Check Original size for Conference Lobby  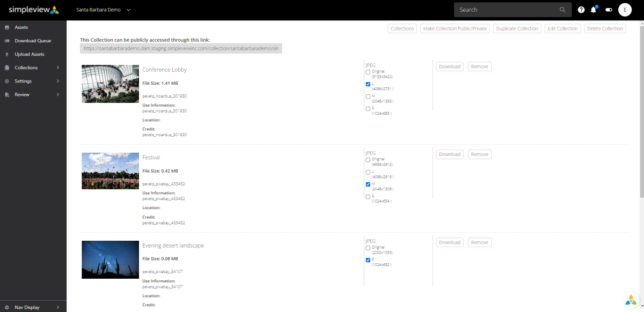coord(368,72)
